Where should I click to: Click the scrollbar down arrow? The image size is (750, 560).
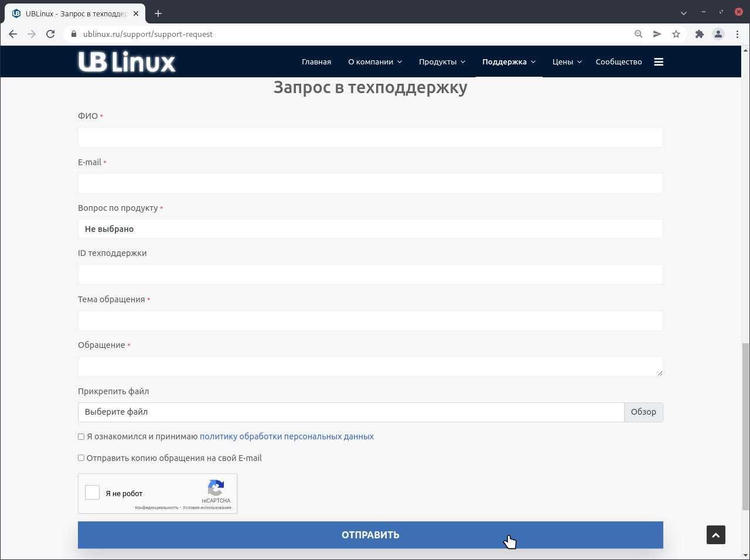745,555
